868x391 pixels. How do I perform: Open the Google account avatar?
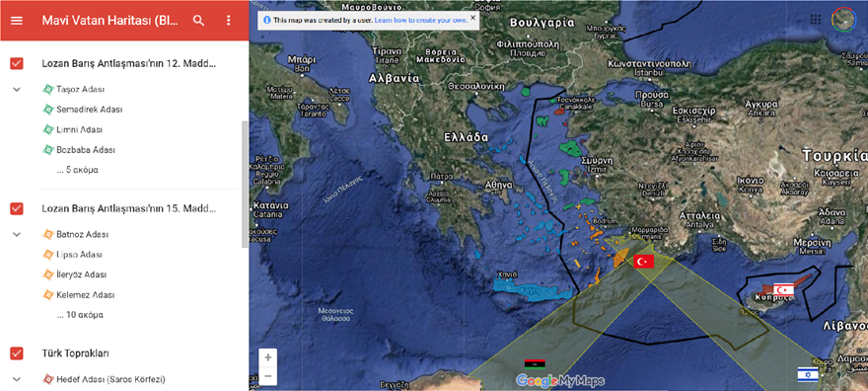[843, 20]
